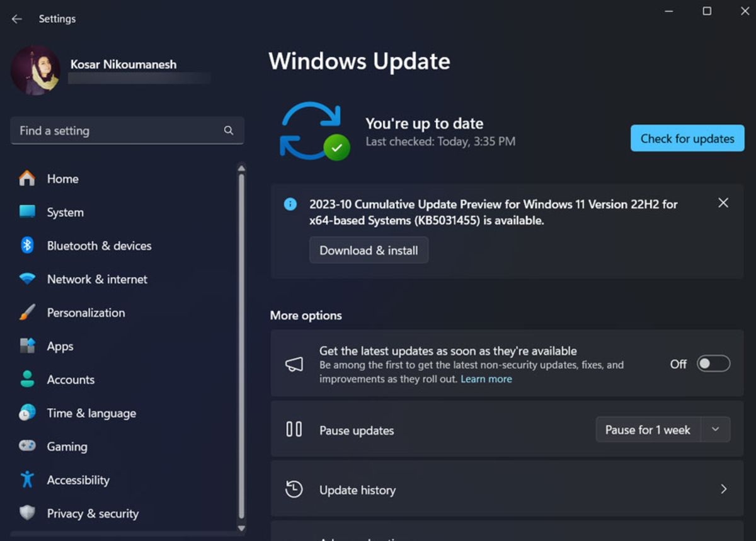Click the Pause updates label
756x541 pixels.
(357, 430)
